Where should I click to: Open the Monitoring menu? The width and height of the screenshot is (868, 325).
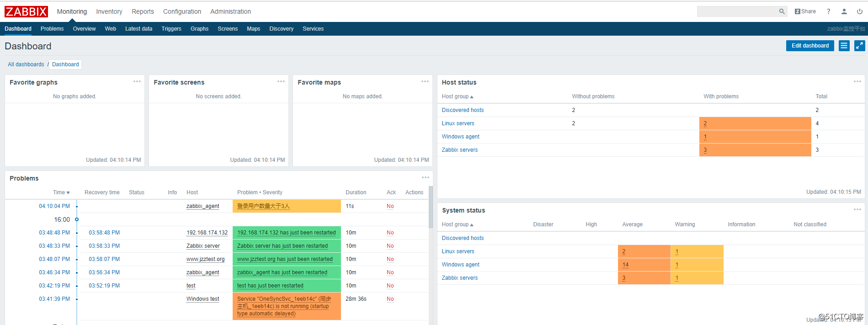(x=72, y=11)
